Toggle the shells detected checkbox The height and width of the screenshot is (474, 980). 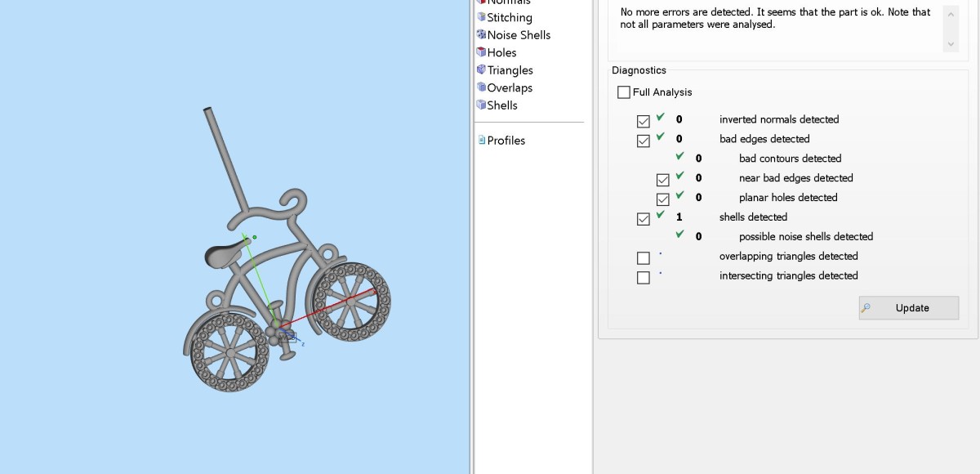click(x=644, y=219)
